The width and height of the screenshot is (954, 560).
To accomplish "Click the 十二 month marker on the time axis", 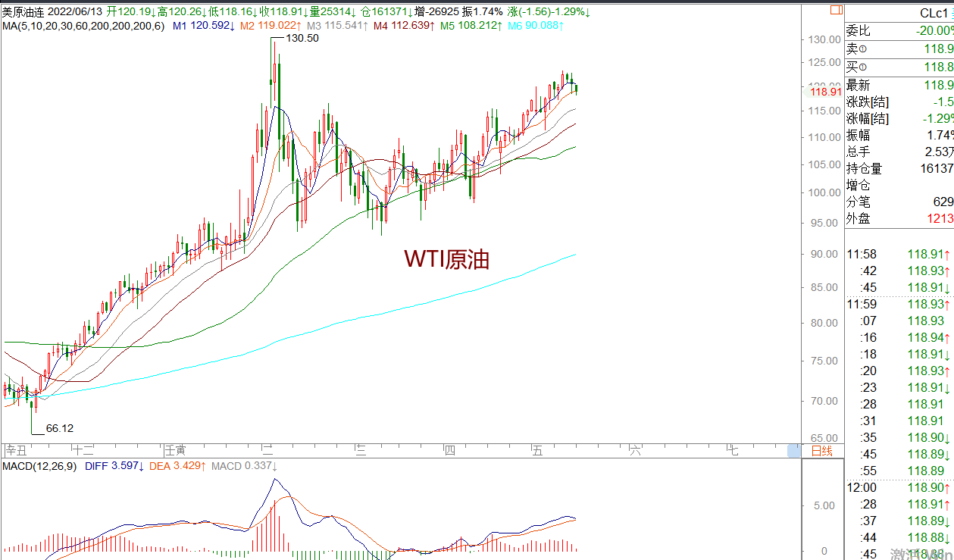I will pyautogui.click(x=83, y=451).
